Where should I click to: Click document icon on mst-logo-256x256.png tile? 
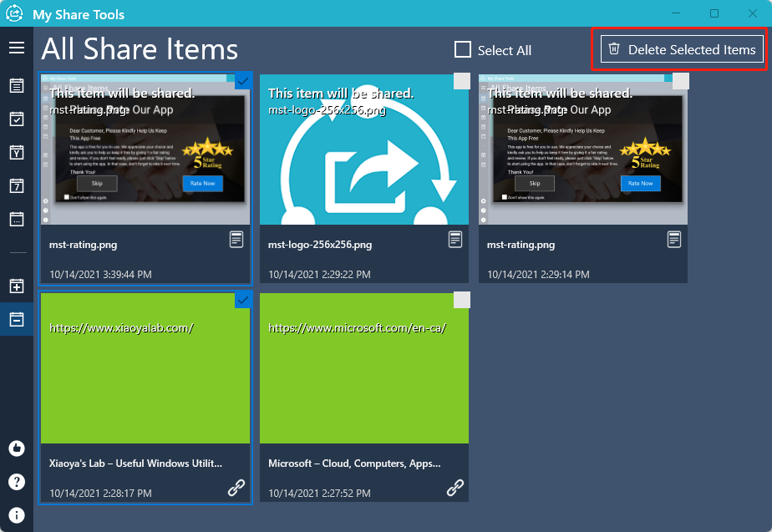[455, 240]
